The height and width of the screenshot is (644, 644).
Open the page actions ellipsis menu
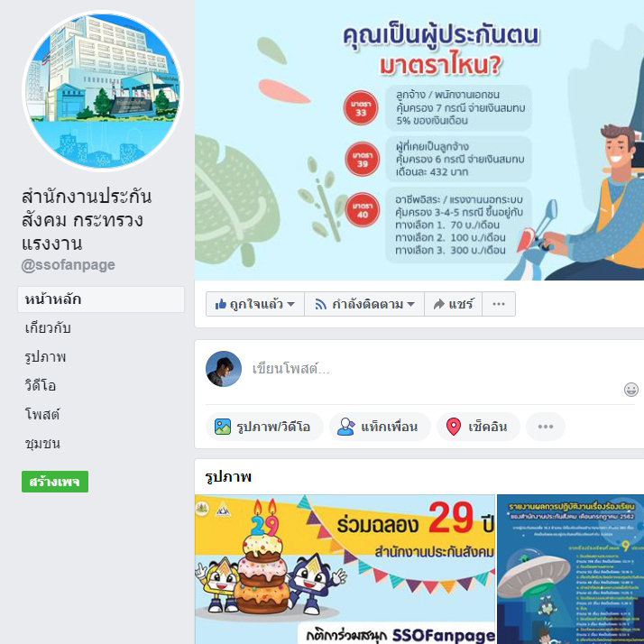tap(499, 304)
